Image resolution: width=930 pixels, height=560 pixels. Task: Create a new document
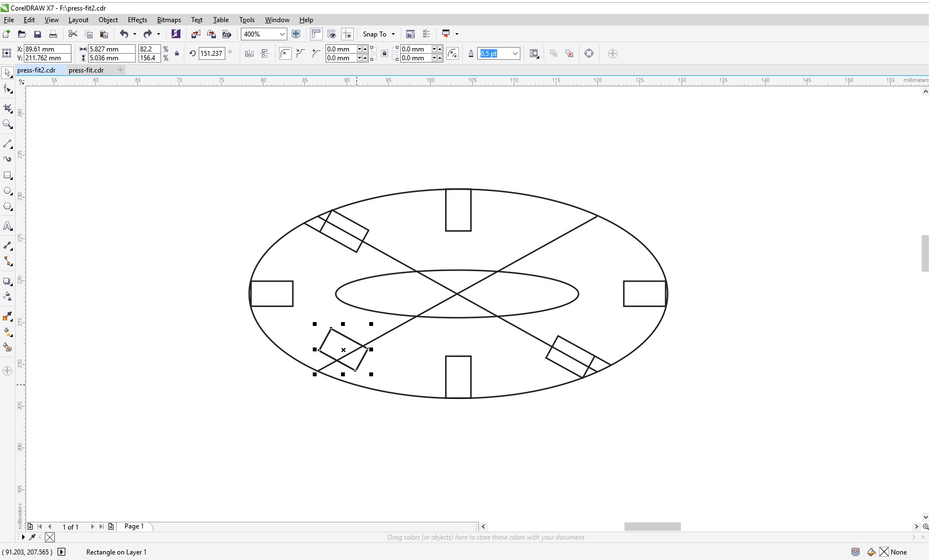click(7, 34)
